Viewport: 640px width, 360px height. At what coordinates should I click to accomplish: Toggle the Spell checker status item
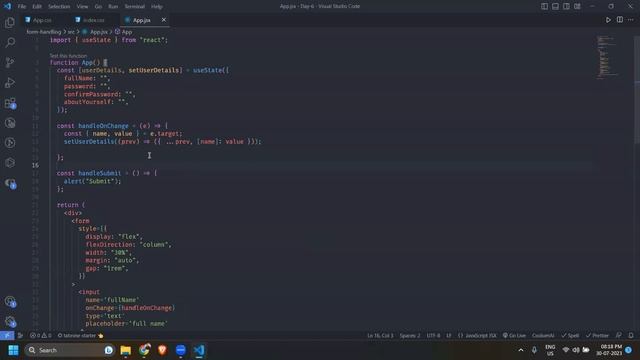click(x=570, y=336)
